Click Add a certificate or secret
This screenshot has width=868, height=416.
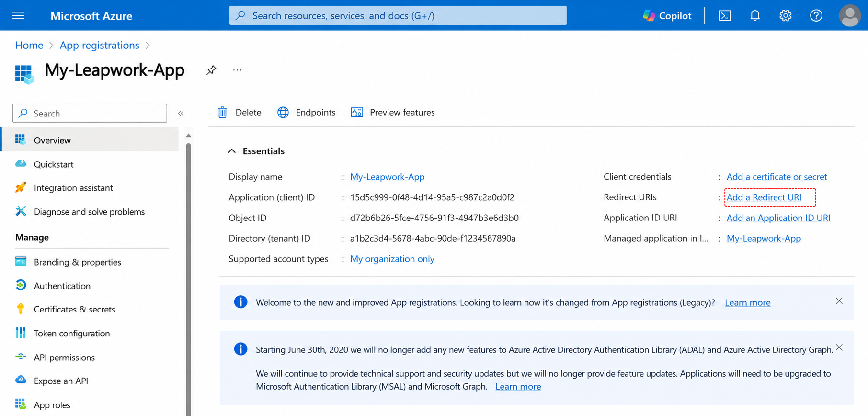pos(777,177)
